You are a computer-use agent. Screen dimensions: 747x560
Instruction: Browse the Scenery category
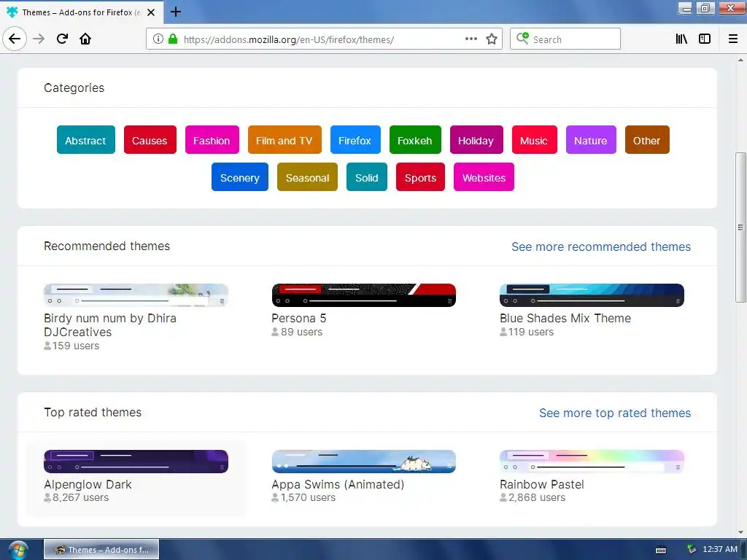(x=239, y=177)
